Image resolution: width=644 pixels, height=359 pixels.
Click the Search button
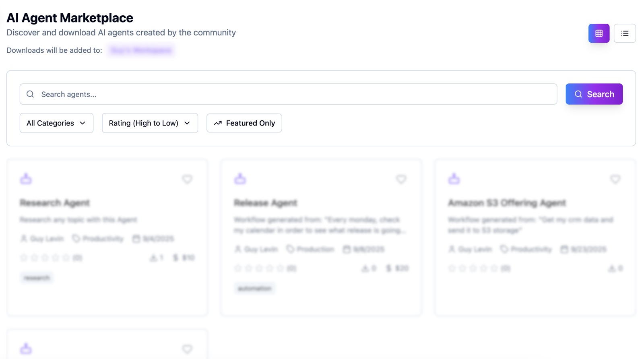point(594,94)
